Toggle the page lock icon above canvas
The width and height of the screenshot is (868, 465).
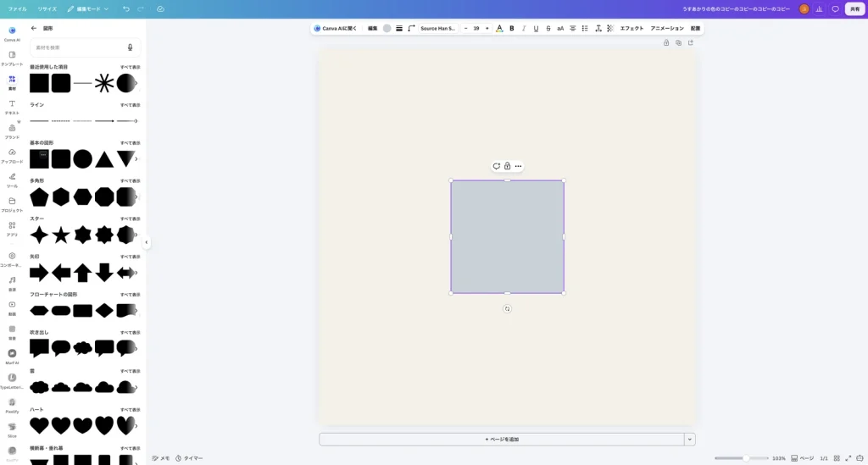[666, 42]
